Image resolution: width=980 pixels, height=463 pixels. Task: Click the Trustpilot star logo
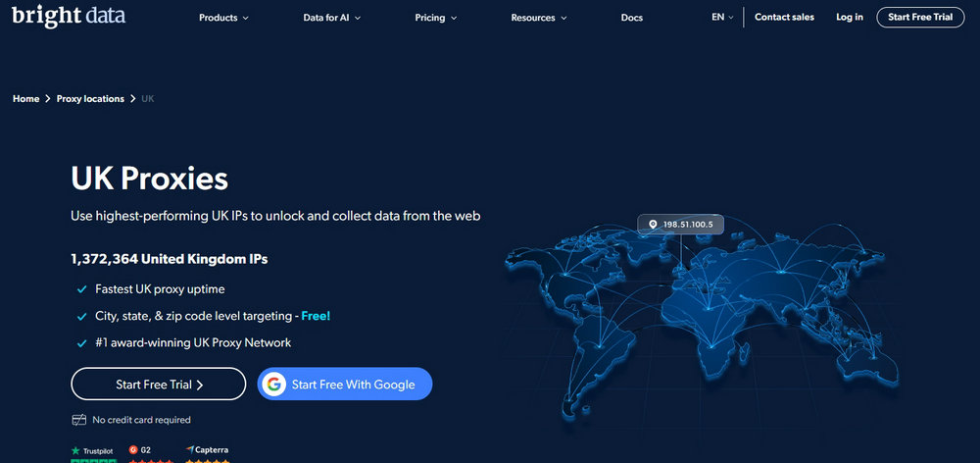coord(75,450)
